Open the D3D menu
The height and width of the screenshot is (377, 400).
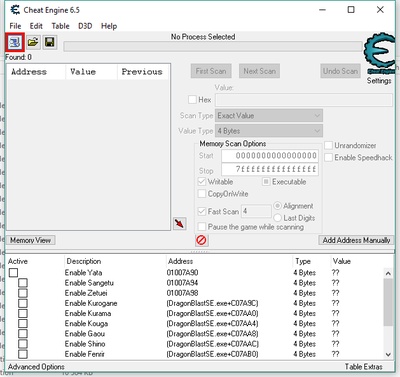85,26
